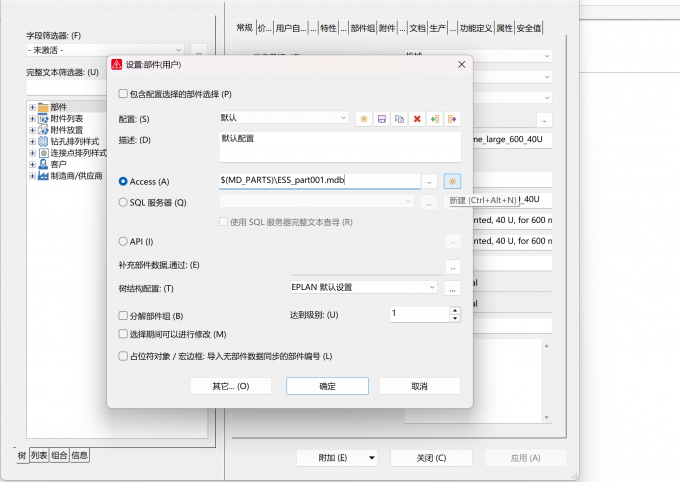
Task: Click the 附件放置 icon in tree
Action: pyautogui.click(x=43, y=130)
